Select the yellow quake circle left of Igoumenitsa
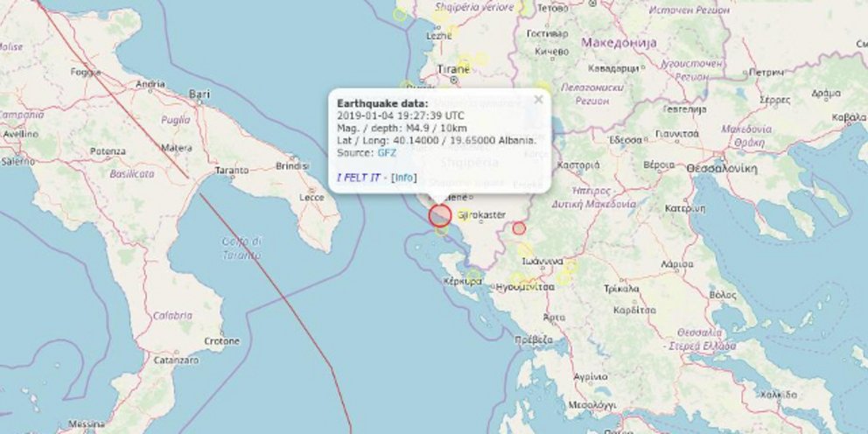868x434 pixels. click(x=516, y=278)
